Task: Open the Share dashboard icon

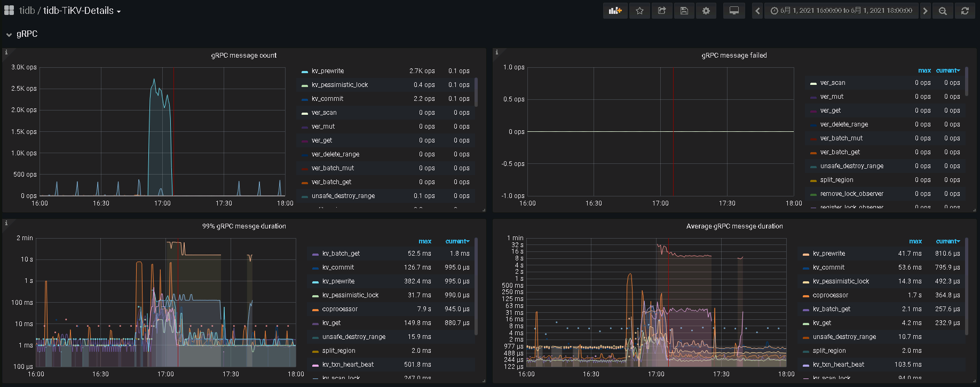Action: pyautogui.click(x=662, y=11)
